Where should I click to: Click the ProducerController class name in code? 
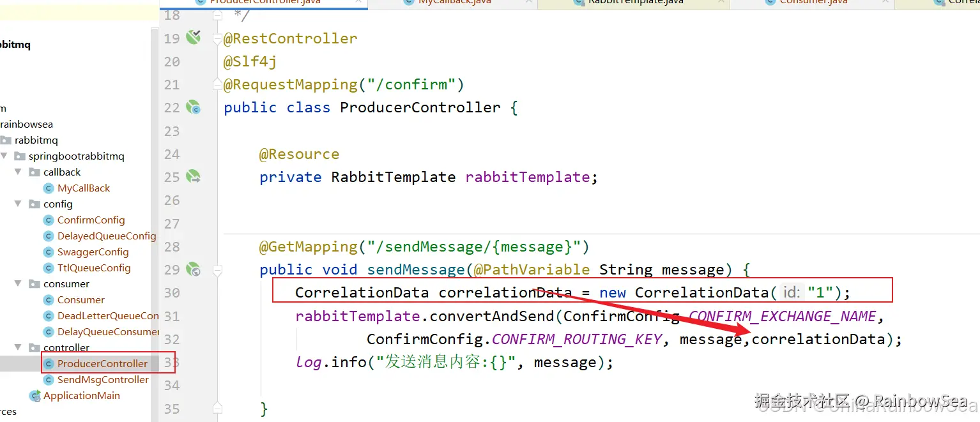tap(420, 107)
